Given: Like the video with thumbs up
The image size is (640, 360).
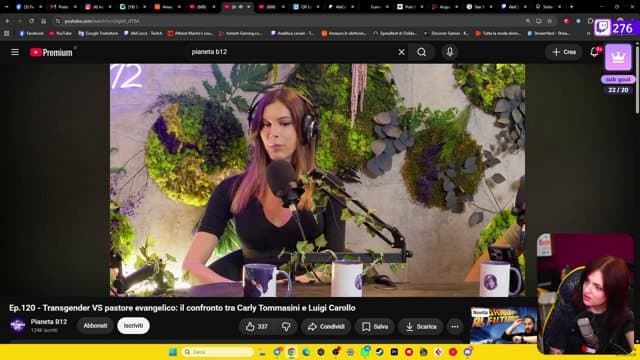Looking at the screenshot, I should point(257,327).
